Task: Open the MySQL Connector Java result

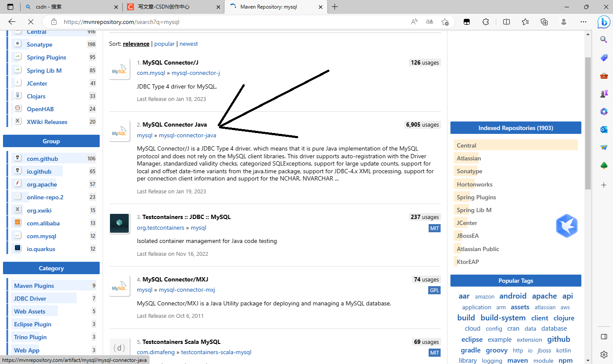Action: (175, 124)
